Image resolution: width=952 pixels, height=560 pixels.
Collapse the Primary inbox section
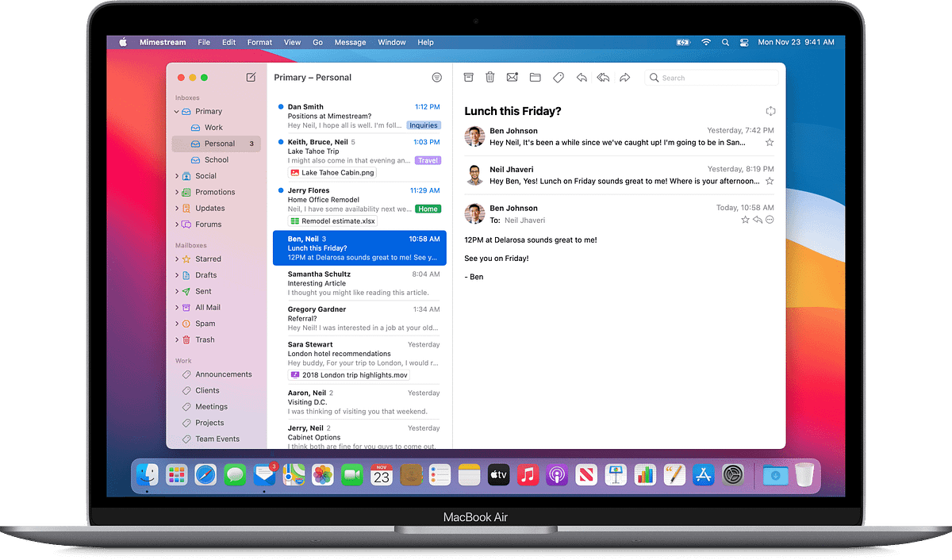176,111
